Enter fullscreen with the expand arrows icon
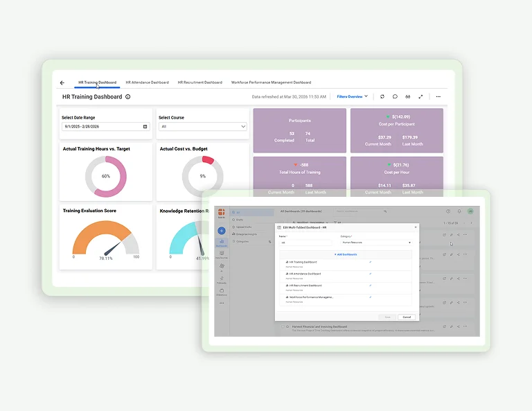 [420, 97]
